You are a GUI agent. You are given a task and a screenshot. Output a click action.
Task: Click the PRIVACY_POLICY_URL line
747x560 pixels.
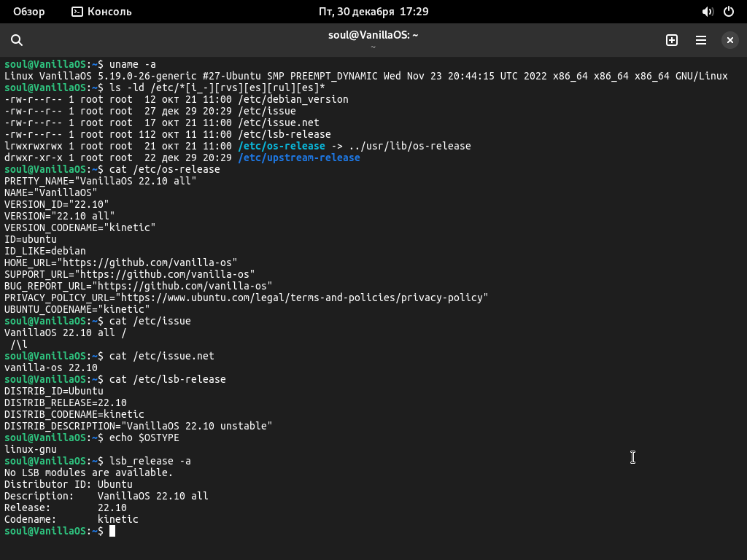(247, 297)
